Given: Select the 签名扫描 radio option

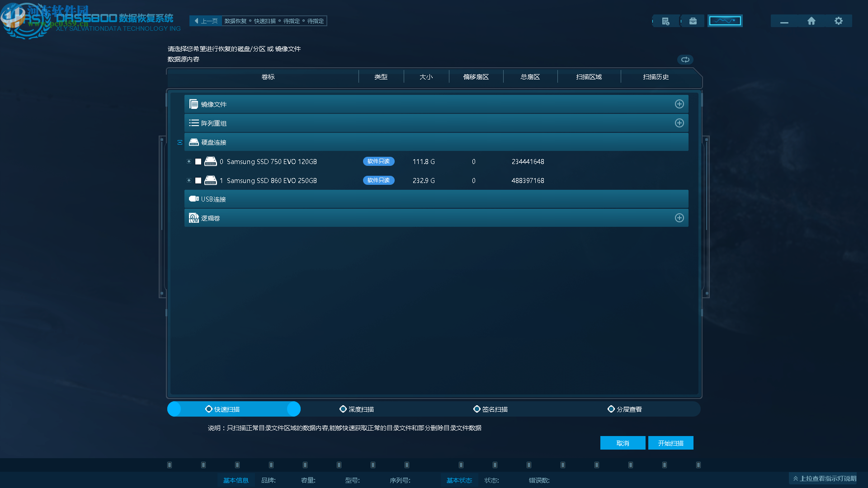Looking at the screenshot, I should click(476, 409).
